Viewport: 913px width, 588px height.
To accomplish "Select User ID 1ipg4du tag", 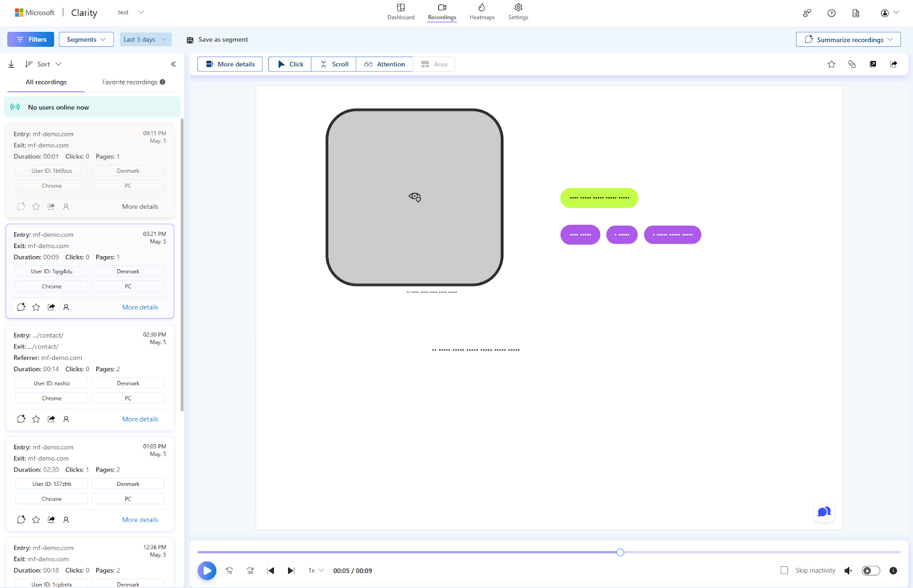I will point(52,271).
